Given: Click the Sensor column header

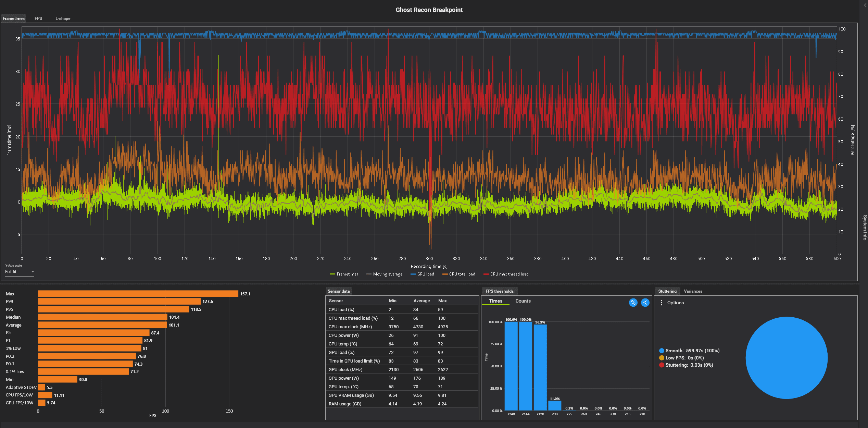Looking at the screenshot, I should tap(336, 301).
